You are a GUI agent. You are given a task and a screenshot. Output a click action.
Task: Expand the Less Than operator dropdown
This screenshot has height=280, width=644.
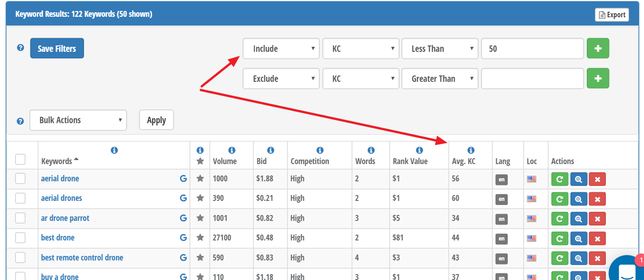pos(440,49)
